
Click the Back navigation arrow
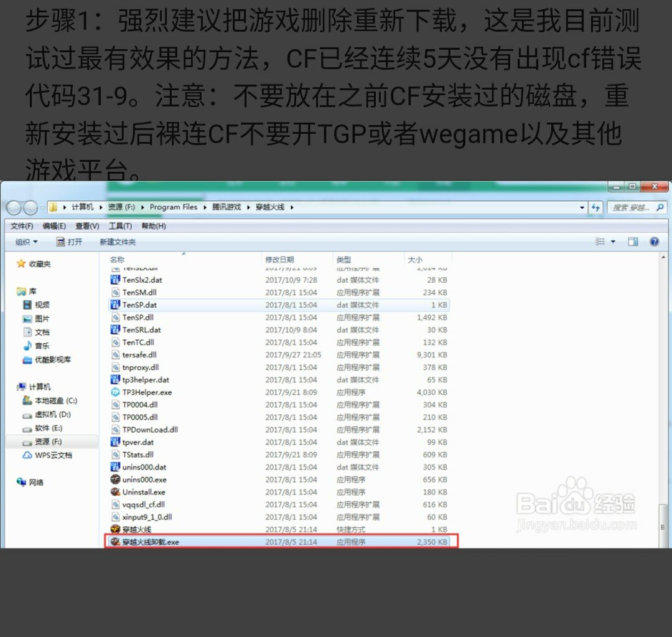coord(13,207)
